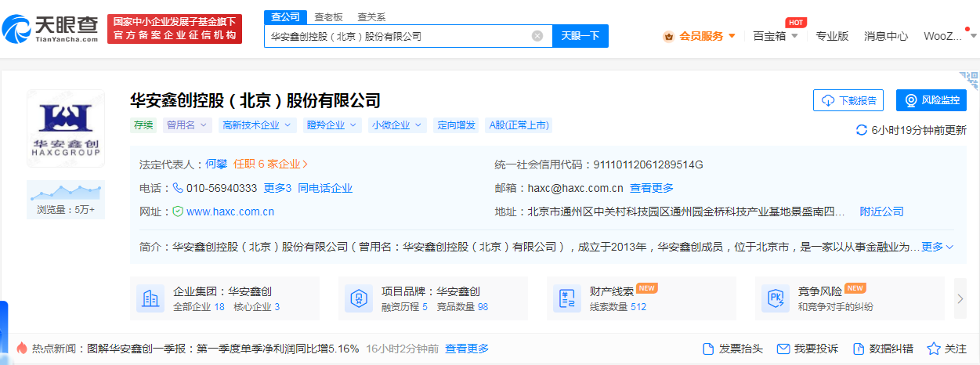Image resolution: width=980 pixels, height=365 pixels.
Task: Open the 百宝箱 dropdown
Action: pyautogui.click(x=776, y=36)
